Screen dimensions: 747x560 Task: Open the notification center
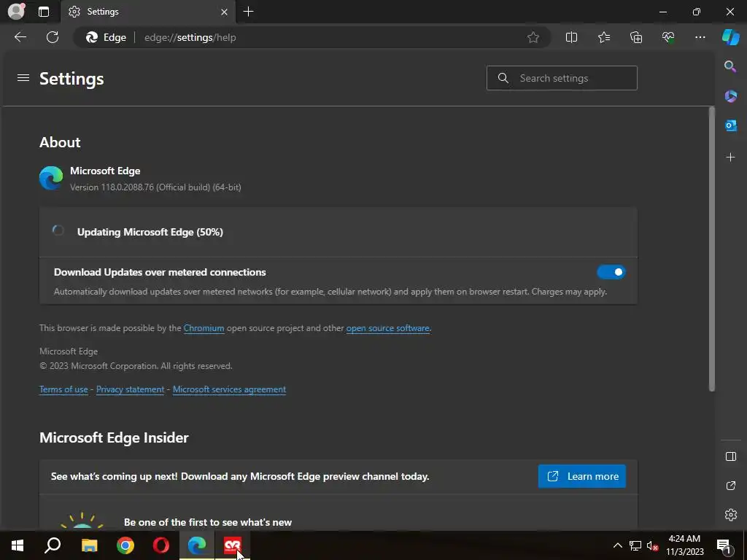point(724,545)
